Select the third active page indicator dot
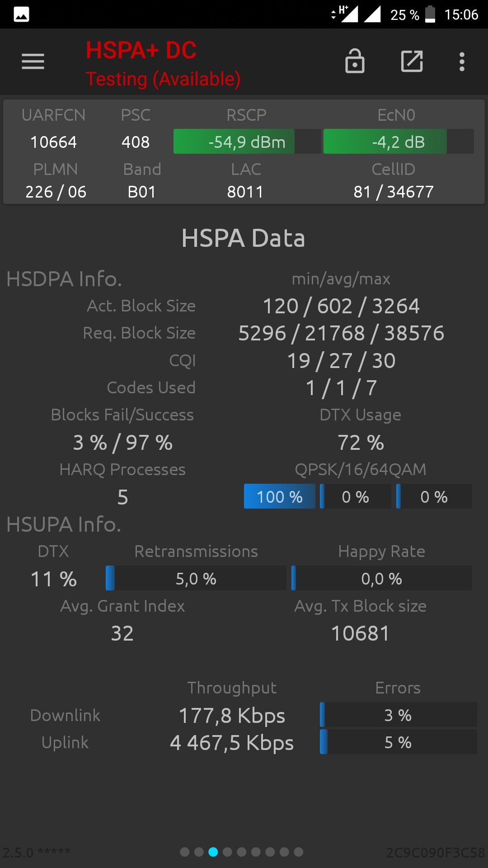 pos(213,852)
